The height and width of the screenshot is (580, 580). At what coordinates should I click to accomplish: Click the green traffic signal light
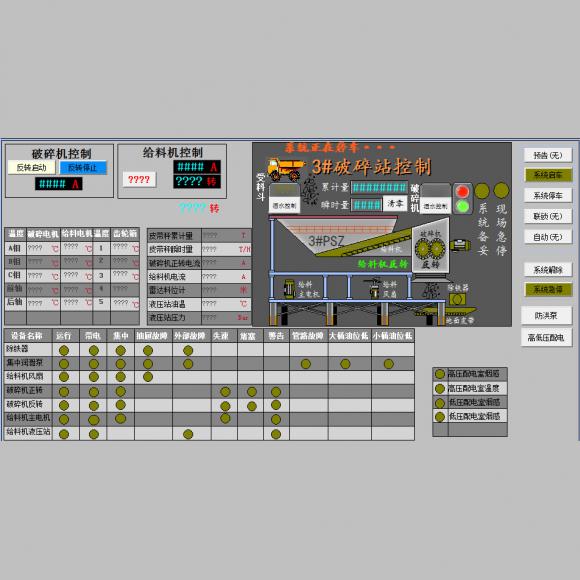coord(462,206)
